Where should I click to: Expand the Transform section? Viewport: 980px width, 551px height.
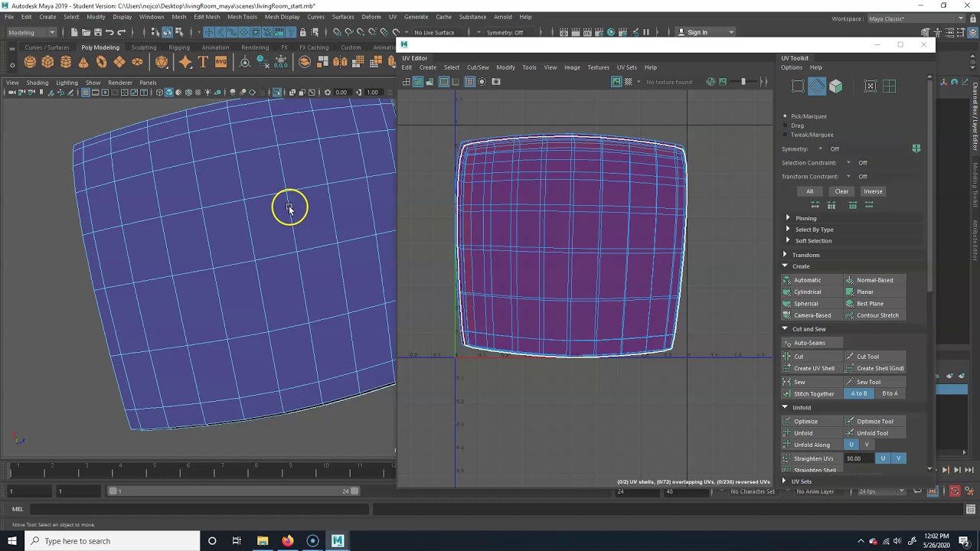(785, 255)
